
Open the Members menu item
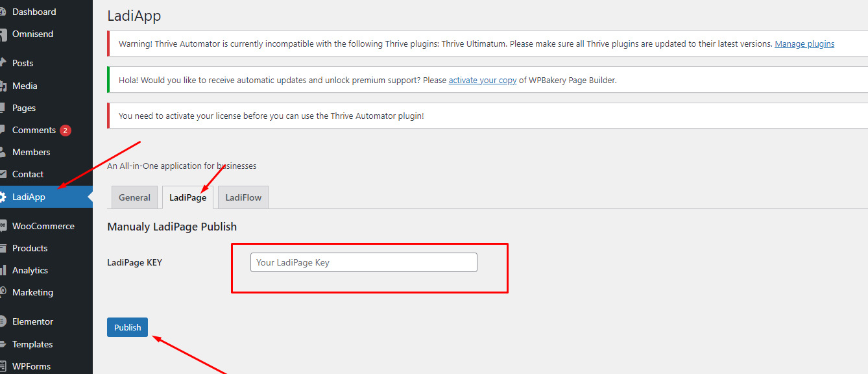tap(31, 152)
